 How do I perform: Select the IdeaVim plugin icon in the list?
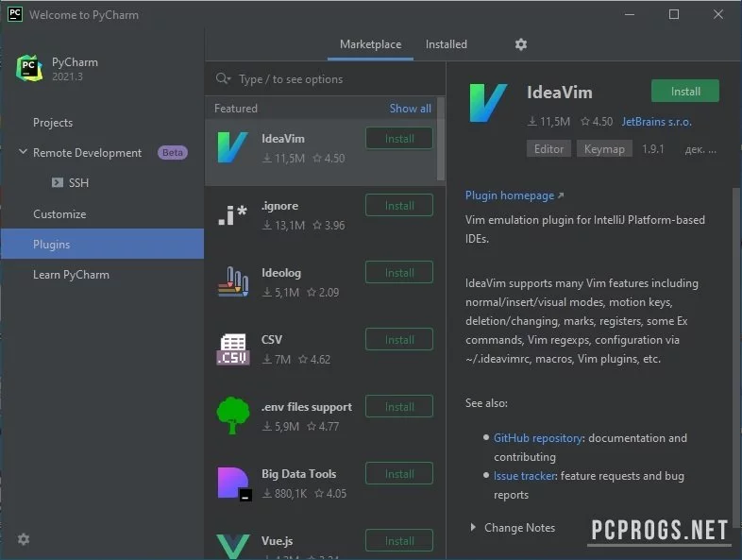click(x=232, y=147)
